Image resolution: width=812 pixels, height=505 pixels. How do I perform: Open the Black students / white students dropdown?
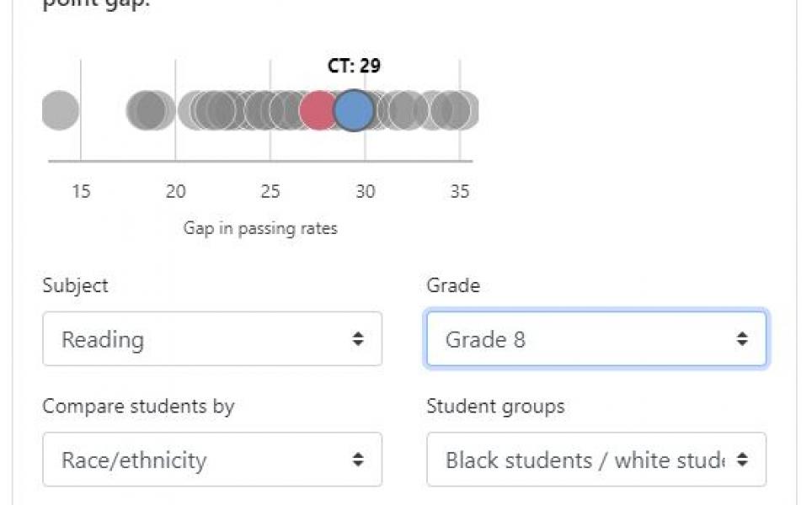[x=596, y=460]
